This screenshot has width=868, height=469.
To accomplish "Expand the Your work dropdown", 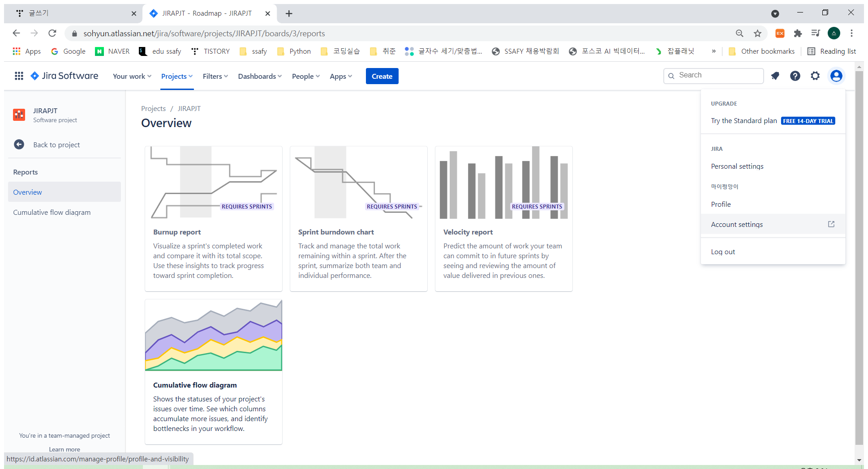I will (132, 76).
